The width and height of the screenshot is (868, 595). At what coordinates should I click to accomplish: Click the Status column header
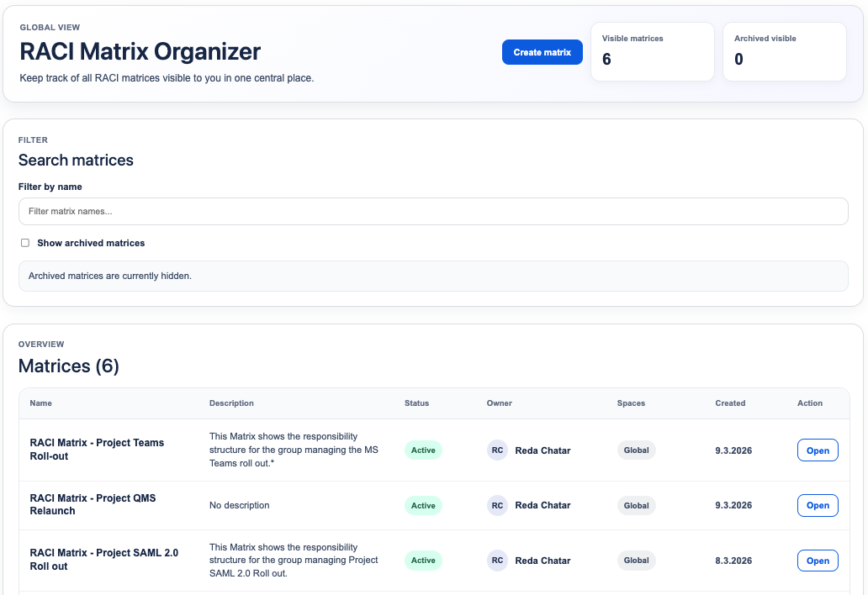click(416, 403)
